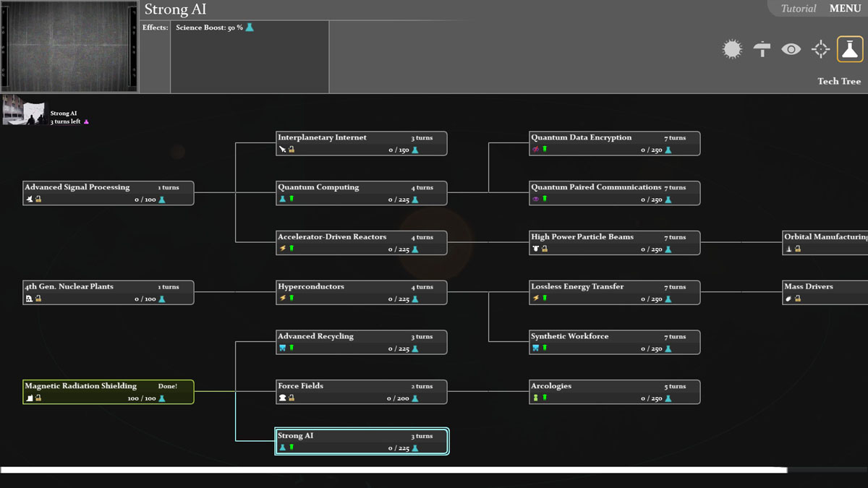868x488 pixels.
Task: Select Quantum Paired Communications technology
Action: coord(615,193)
